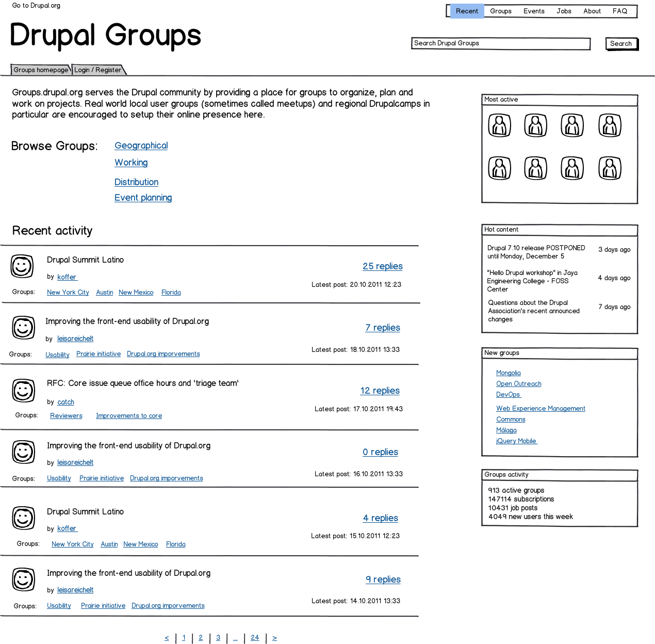The width and height of the screenshot is (655, 644).
Task: Click the first avatar in Most active second row
Action: [x=499, y=168]
